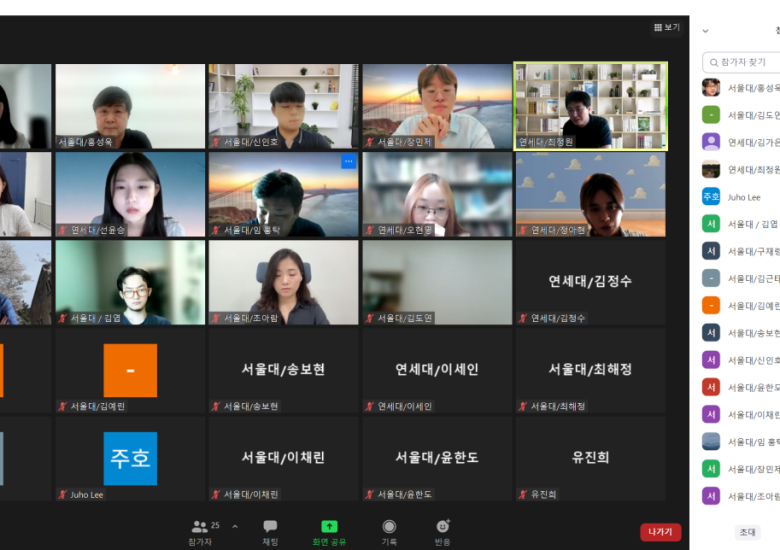Viewport: 780px width, 550px height.
Task: Open the 반응 reactions icon
Action: pyautogui.click(x=443, y=526)
